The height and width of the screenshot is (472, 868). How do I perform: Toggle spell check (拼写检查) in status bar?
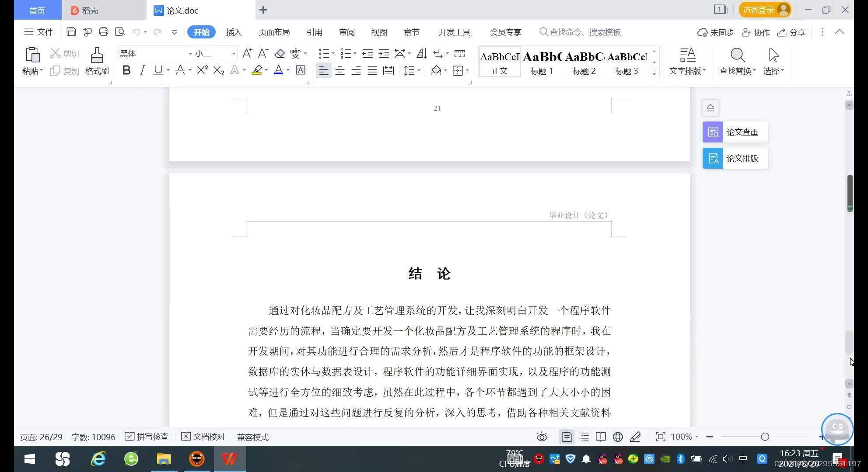(x=147, y=437)
